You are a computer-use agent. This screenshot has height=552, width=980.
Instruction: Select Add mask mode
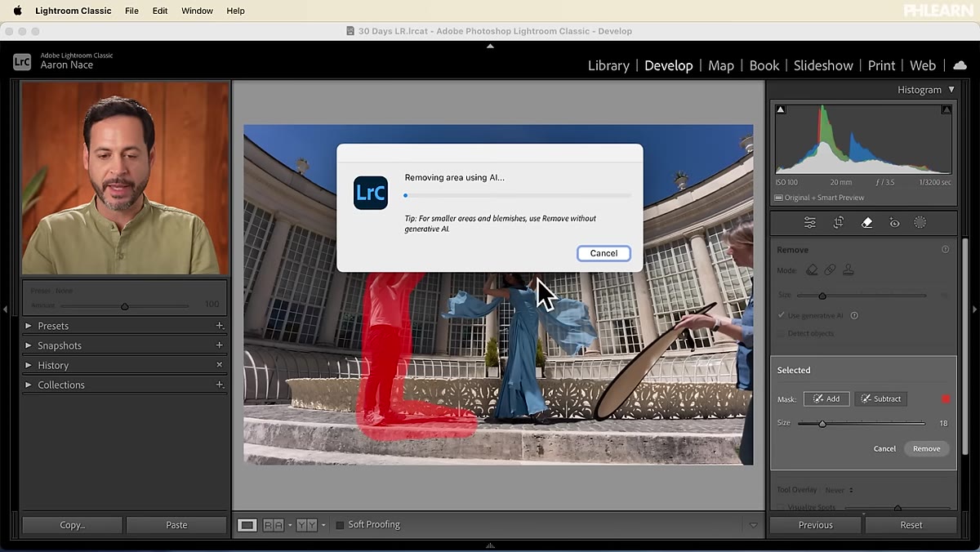[x=826, y=398]
